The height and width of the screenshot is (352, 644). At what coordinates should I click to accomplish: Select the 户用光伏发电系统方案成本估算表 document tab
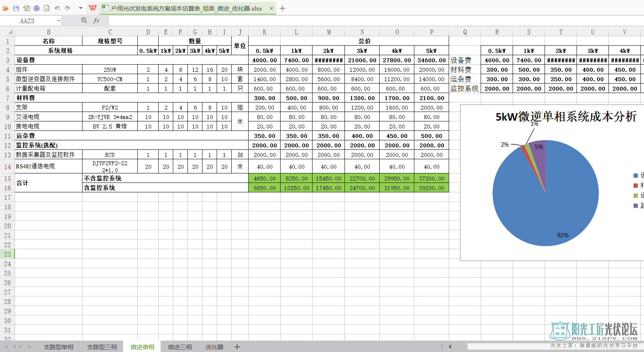click(186, 8)
